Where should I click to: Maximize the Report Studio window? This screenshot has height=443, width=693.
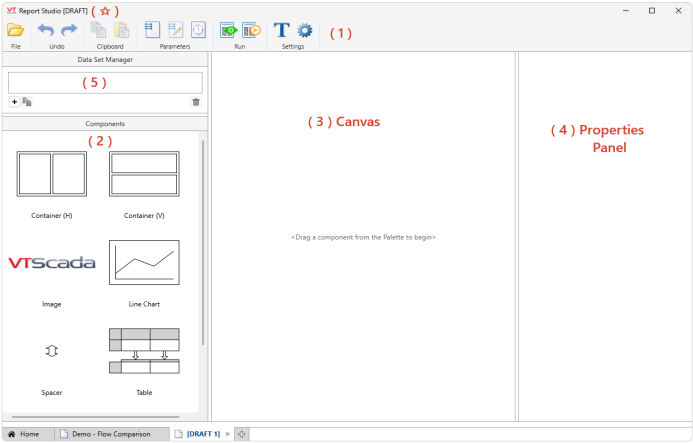click(652, 11)
